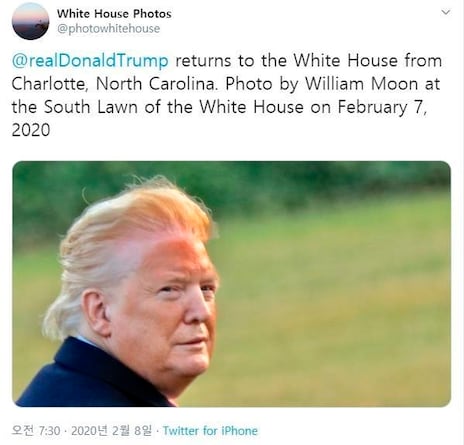This screenshot has width=464, height=445.
Task: Click the name William Moon in the tweet
Action: [x=362, y=84]
